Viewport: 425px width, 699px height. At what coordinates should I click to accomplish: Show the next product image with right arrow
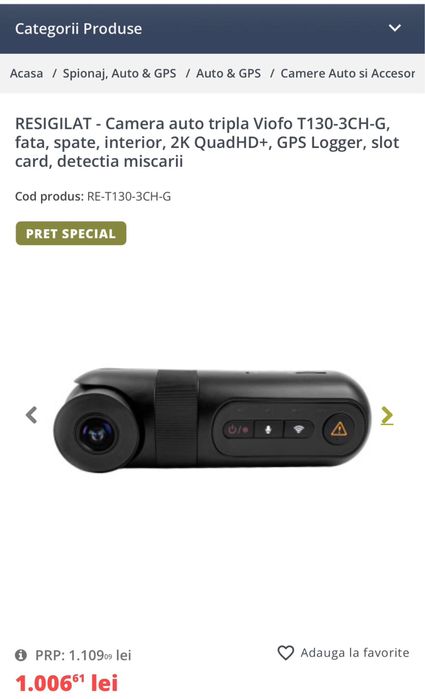coord(387,415)
